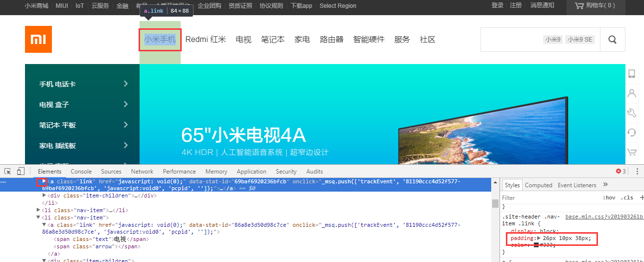Click 登录 login link

pyautogui.click(x=498, y=5)
